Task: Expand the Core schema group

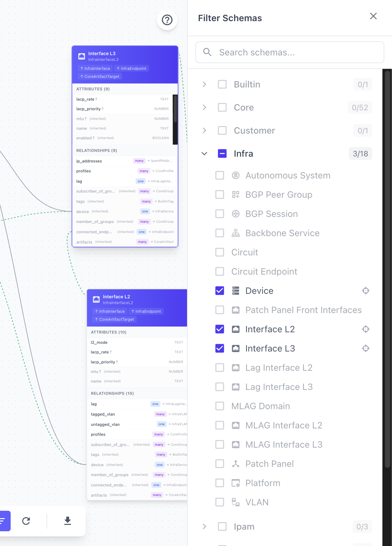Action: 204,108
